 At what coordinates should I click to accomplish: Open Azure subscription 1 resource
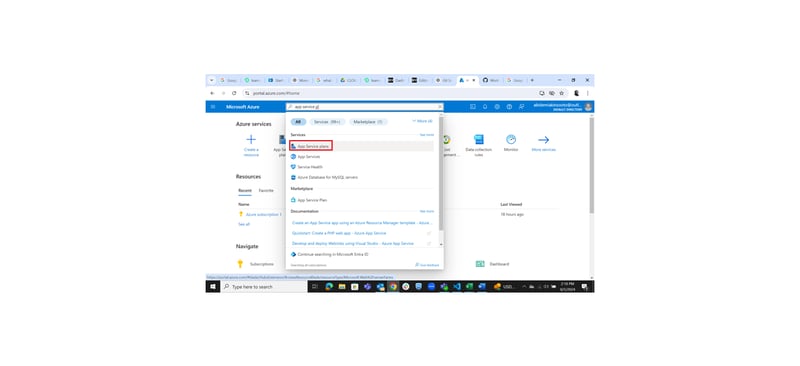coord(263,214)
